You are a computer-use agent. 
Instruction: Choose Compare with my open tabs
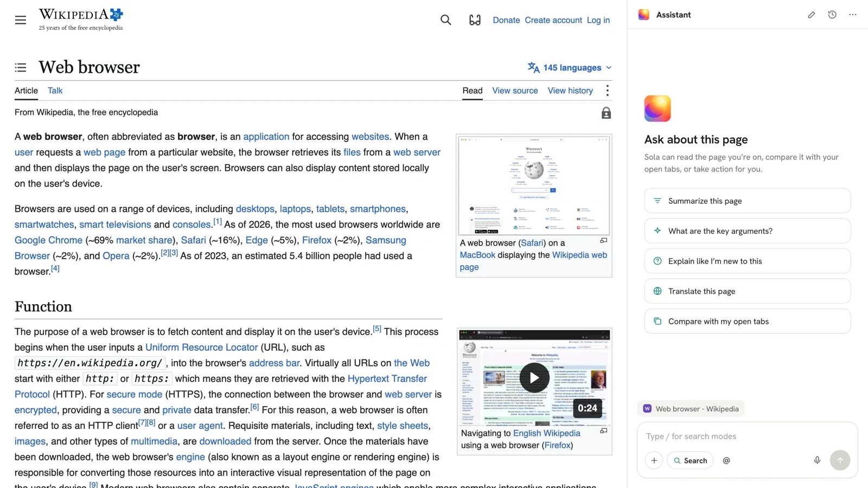pos(748,321)
